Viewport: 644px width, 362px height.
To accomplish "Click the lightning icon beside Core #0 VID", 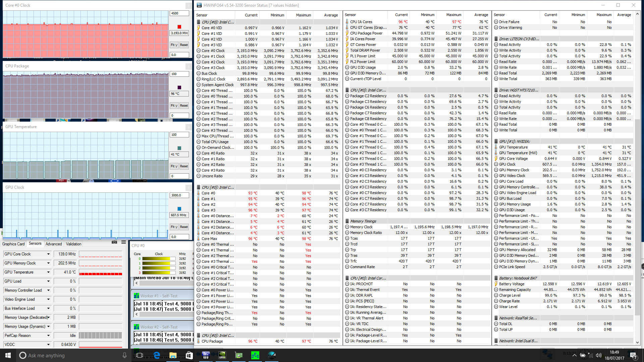I will pos(199,28).
